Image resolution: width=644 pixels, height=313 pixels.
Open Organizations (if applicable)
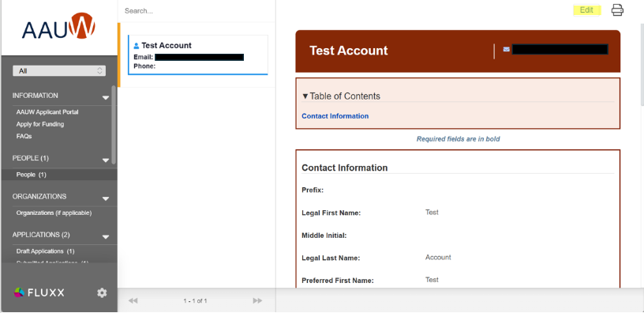pyautogui.click(x=54, y=213)
